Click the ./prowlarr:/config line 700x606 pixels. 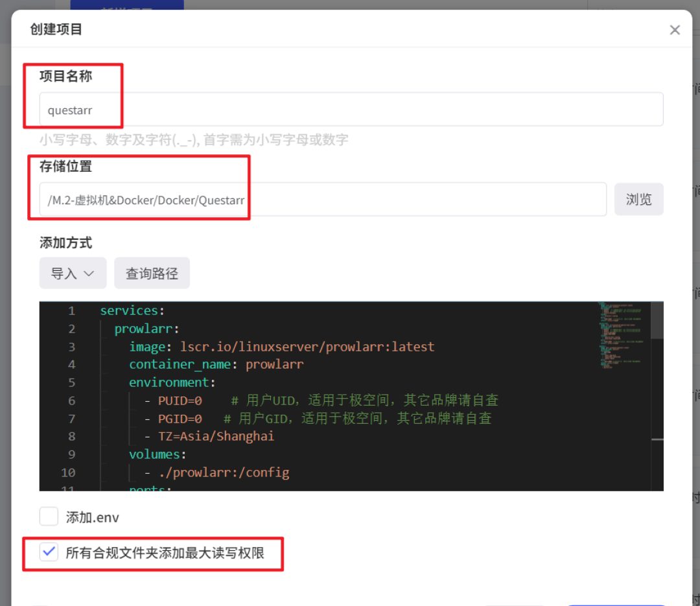pos(216,472)
